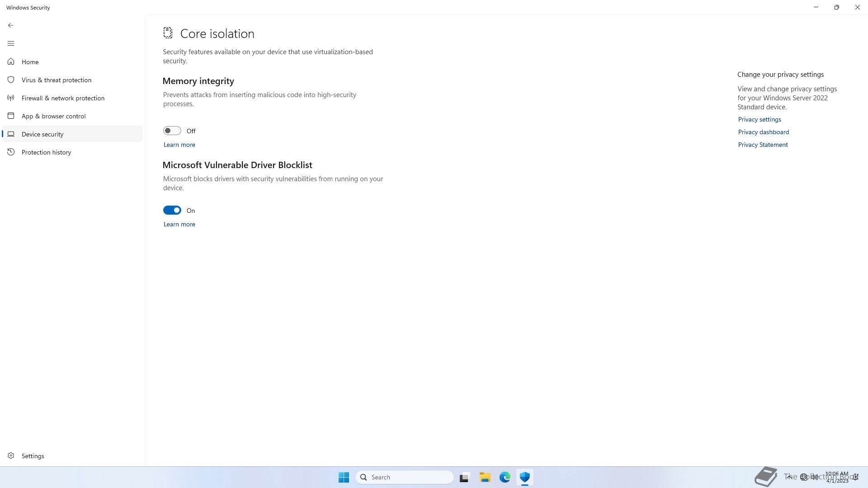
Task: Open the hamburger navigation menu
Action: click(x=11, y=43)
